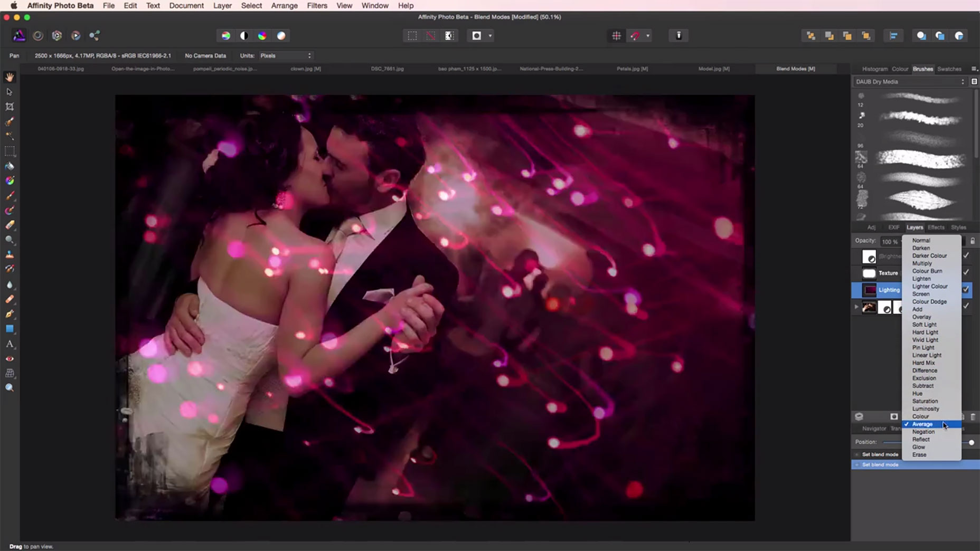Screen dimensions: 980x551
Task: Open the Effects tab
Action: [x=936, y=227]
